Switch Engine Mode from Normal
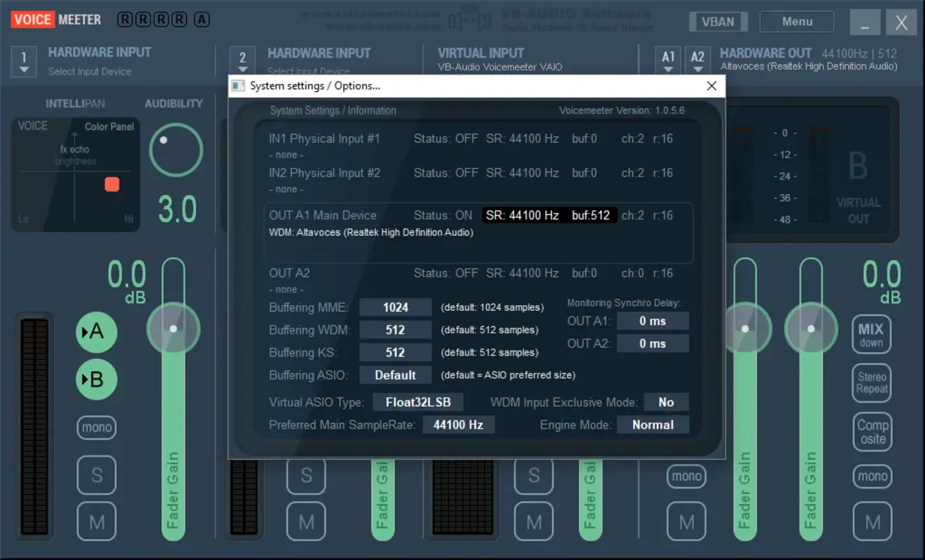Image resolution: width=925 pixels, height=560 pixels. click(x=653, y=424)
